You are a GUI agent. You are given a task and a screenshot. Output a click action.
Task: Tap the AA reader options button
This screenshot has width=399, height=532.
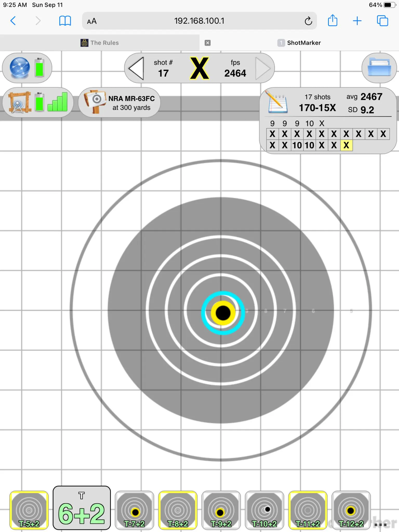(x=92, y=21)
